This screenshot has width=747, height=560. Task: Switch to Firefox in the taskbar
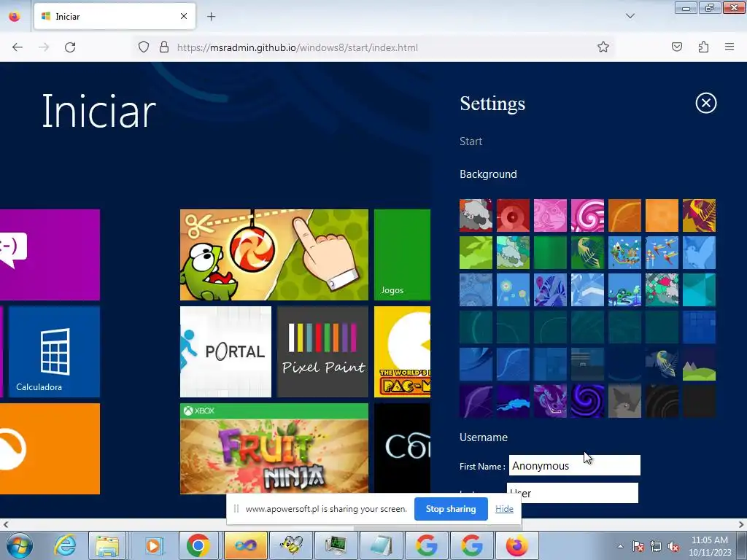coord(517,545)
